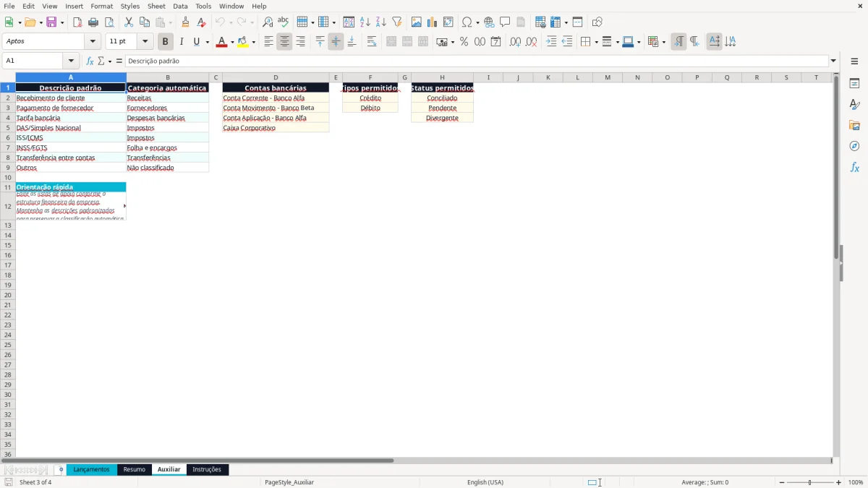The width and height of the screenshot is (868, 488).
Task: Toggle Italic formatting
Action: click(x=181, y=42)
